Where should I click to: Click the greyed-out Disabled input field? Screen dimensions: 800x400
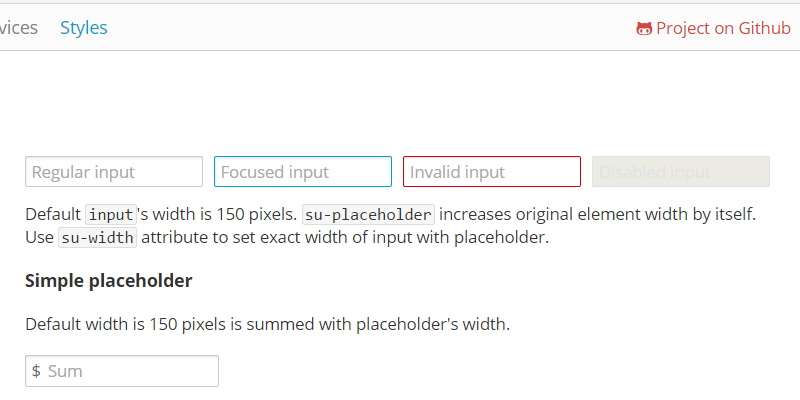click(x=681, y=172)
